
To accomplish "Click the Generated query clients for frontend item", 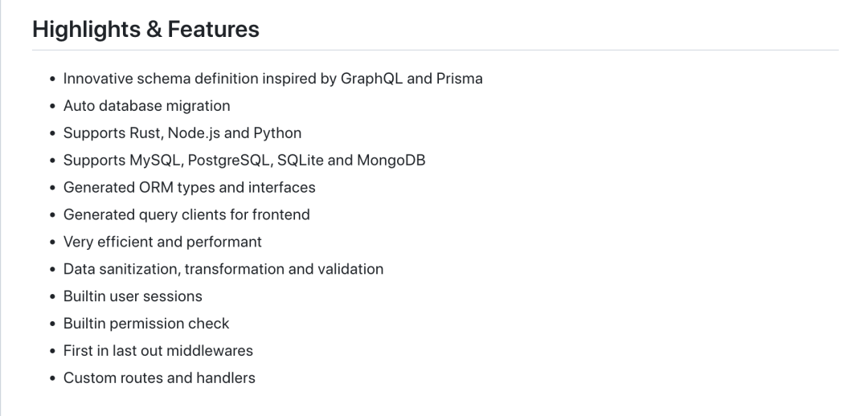I will pos(186,214).
